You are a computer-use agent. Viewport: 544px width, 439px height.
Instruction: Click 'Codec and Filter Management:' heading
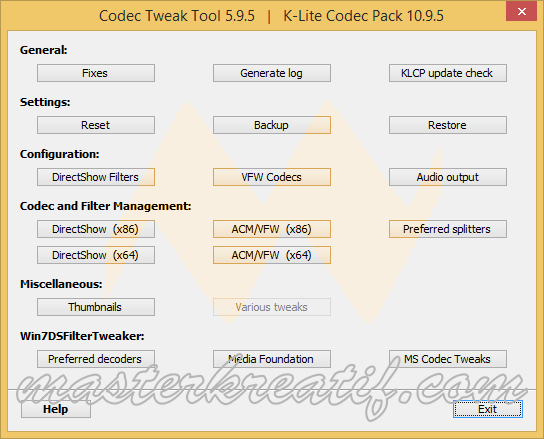(x=105, y=206)
